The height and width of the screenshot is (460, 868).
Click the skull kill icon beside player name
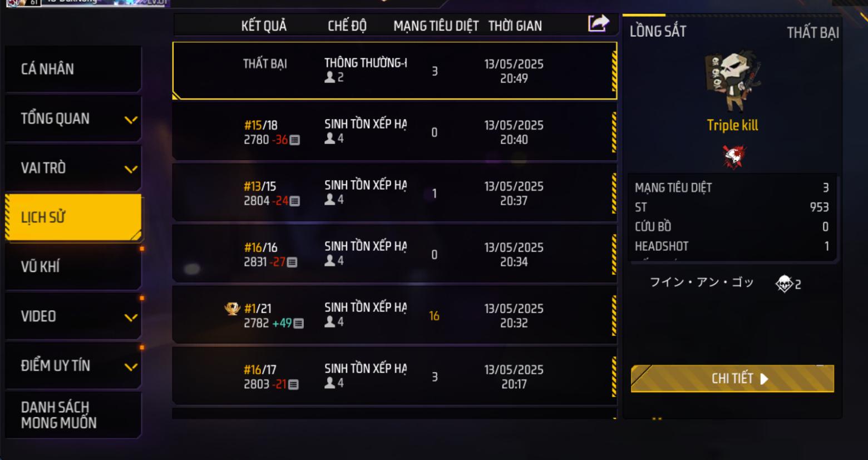coord(784,284)
